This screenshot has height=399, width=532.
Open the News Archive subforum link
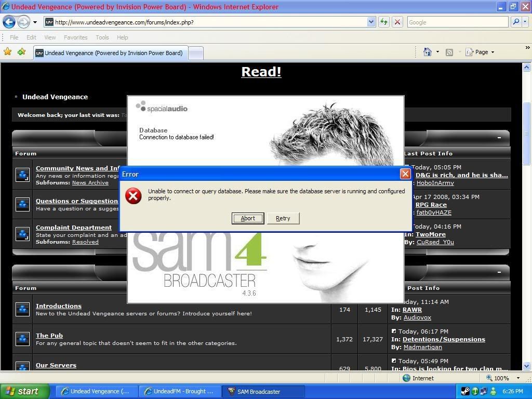click(90, 182)
